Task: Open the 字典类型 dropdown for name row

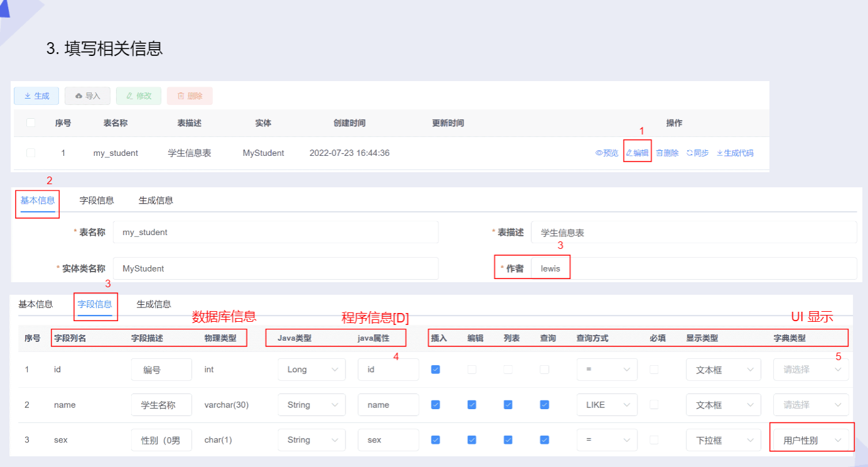Action: tap(811, 405)
